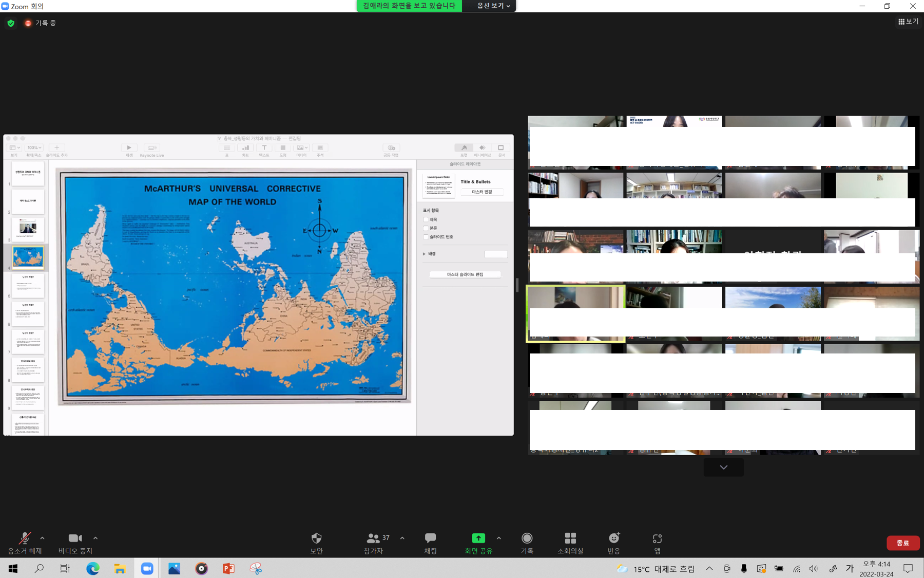This screenshot has width=924, height=578.
Task: Click the Text (텍스트) toolbar icon
Action: [264, 148]
